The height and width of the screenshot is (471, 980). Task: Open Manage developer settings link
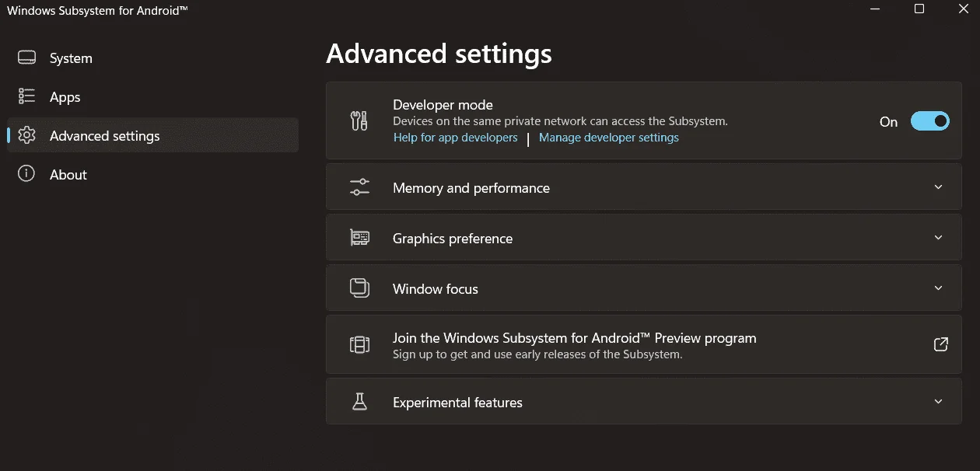pyautogui.click(x=609, y=138)
